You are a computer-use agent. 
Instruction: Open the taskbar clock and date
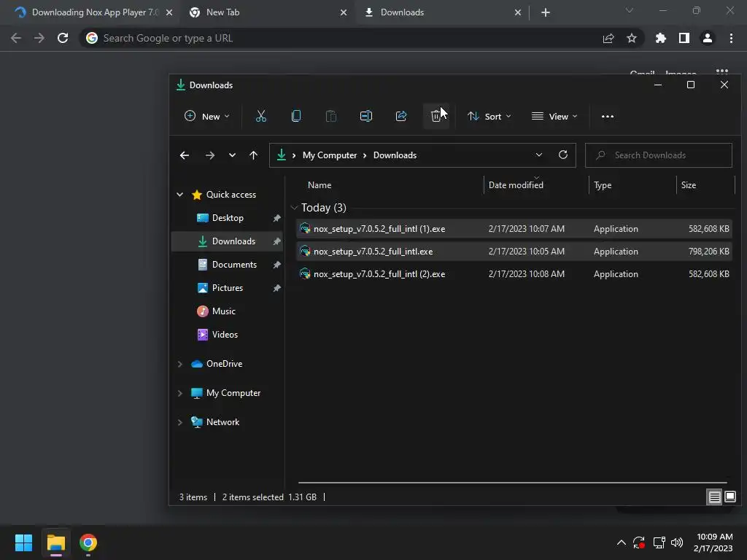[x=713, y=542]
